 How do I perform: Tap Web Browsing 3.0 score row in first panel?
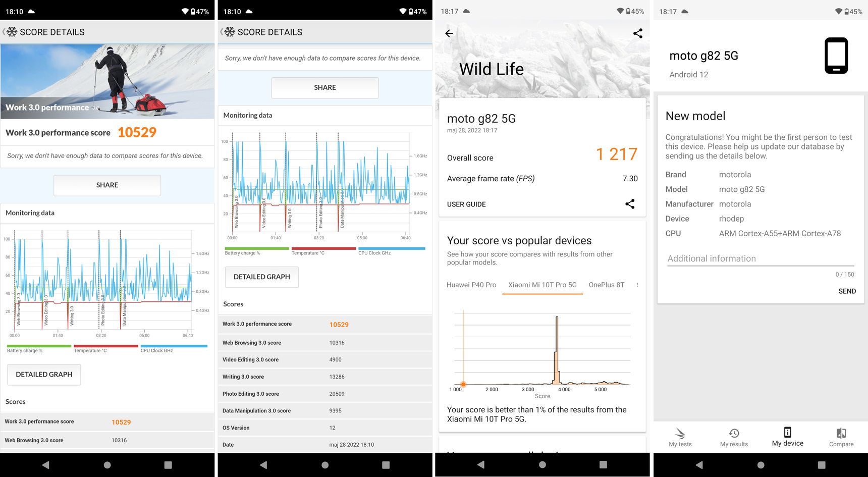(107, 441)
